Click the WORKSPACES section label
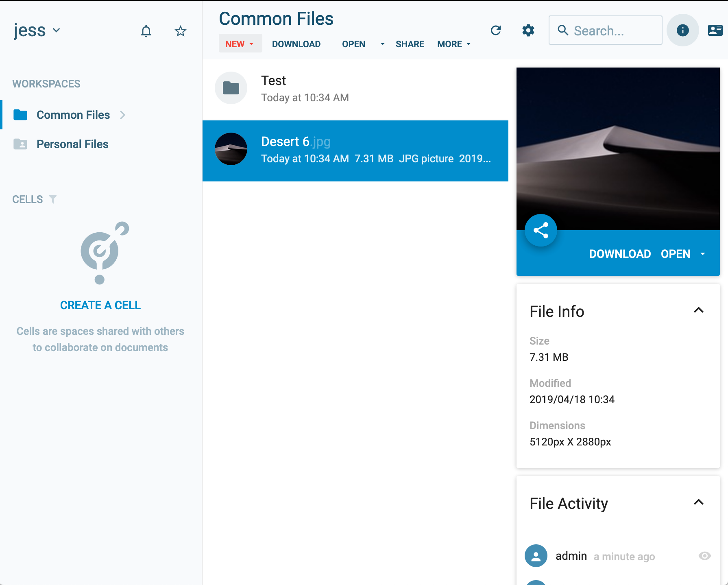This screenshot has height=585, width=728. coord(46,84)
